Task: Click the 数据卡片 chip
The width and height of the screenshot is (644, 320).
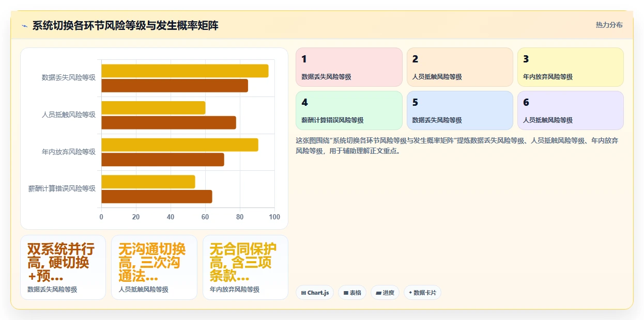Action: [422, 293]
